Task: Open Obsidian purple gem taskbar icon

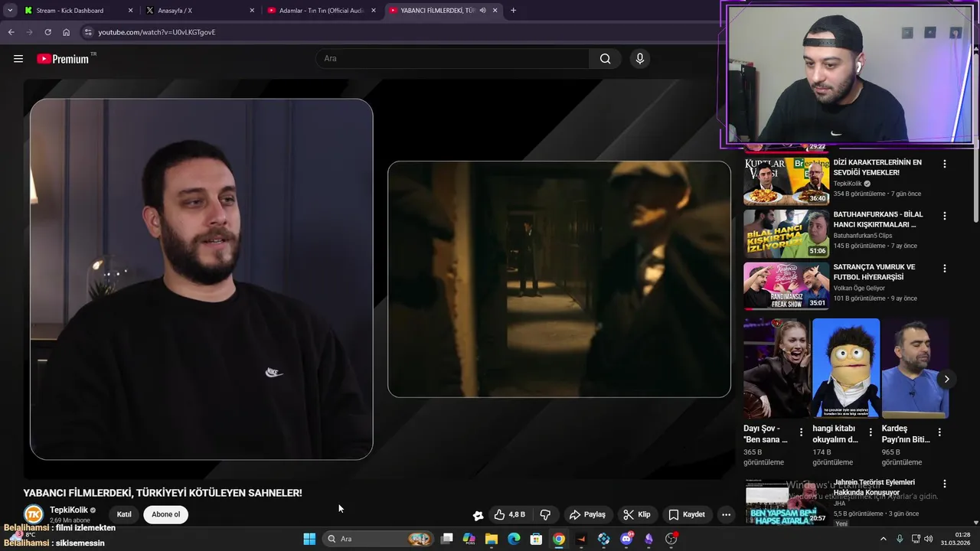Action: [x=648, y=539]
